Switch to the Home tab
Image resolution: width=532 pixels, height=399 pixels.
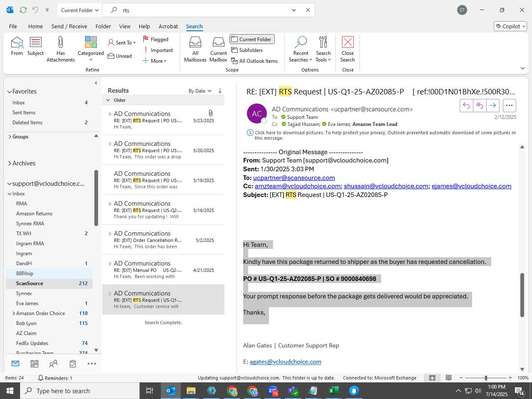click(x=35, y=26)
